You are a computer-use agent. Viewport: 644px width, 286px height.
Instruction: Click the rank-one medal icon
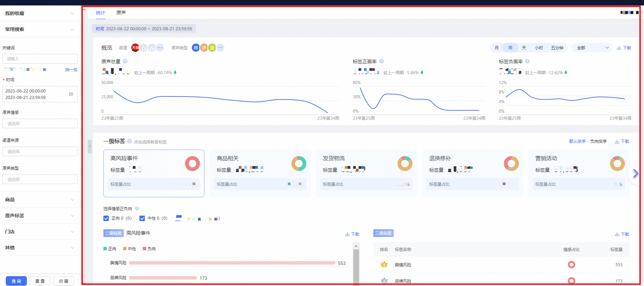click(x=384, y=265)
